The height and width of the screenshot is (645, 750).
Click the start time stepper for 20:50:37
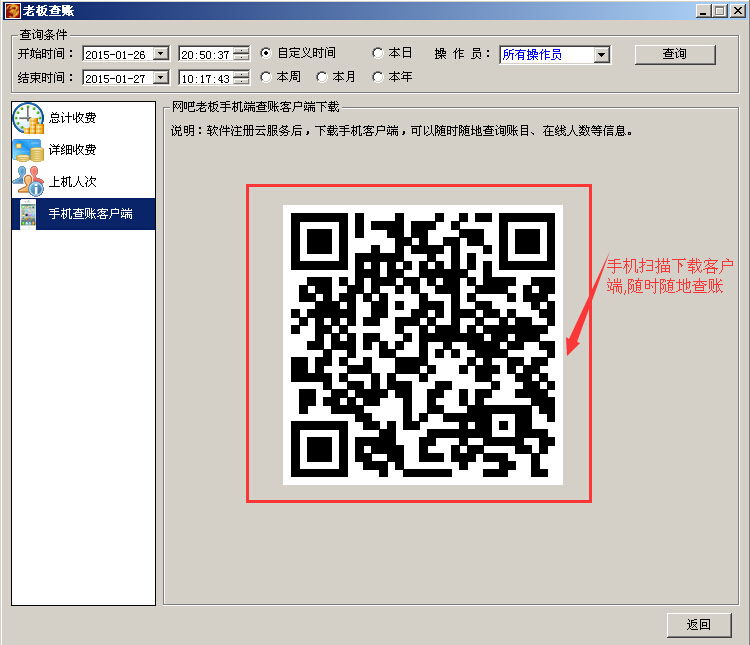[x=242, y=54]
